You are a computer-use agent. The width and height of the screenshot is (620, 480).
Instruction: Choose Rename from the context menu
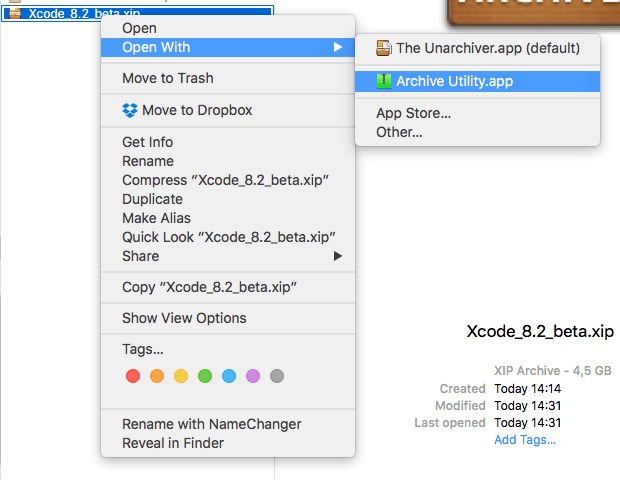(228, 161)
